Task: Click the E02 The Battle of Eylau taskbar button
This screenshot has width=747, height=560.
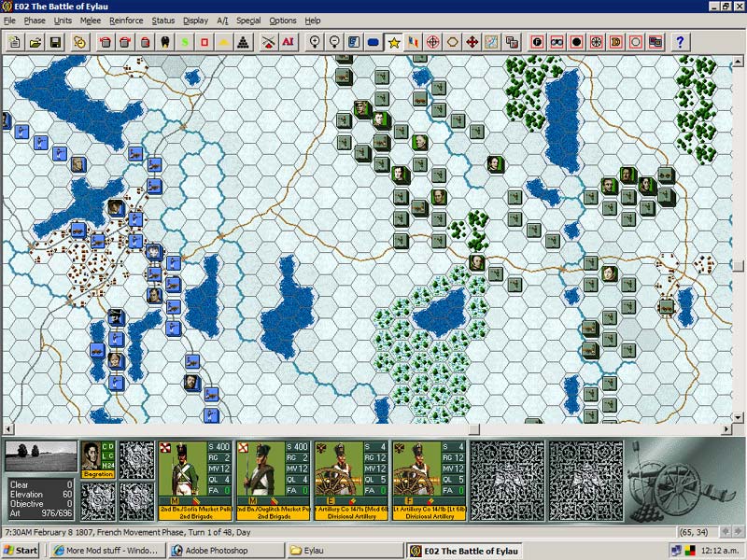Action: point(464,551)
